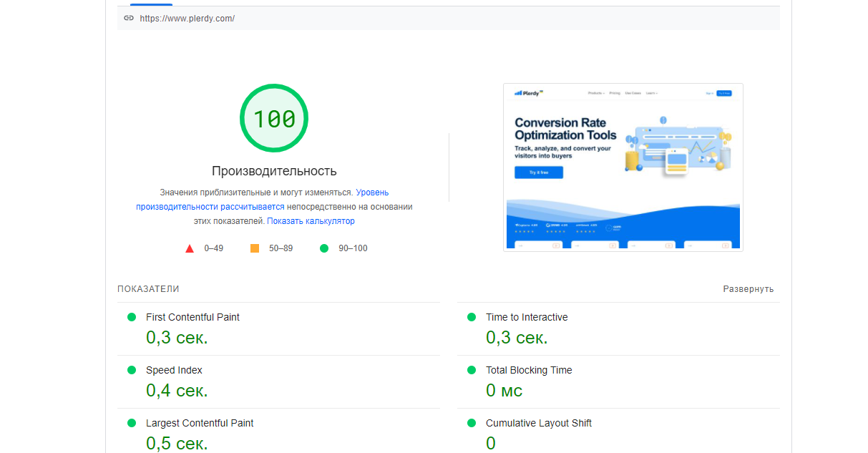The height and width of the screenshot is (453, 868).
Task: Click the green dot next to Time to Interactive
Action: tap(472, 316)
